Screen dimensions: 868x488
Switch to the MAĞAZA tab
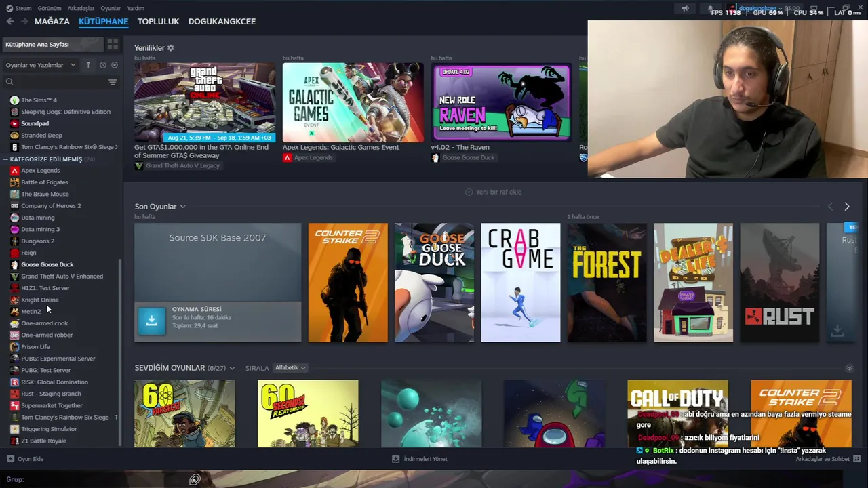[x=52, y=22]
